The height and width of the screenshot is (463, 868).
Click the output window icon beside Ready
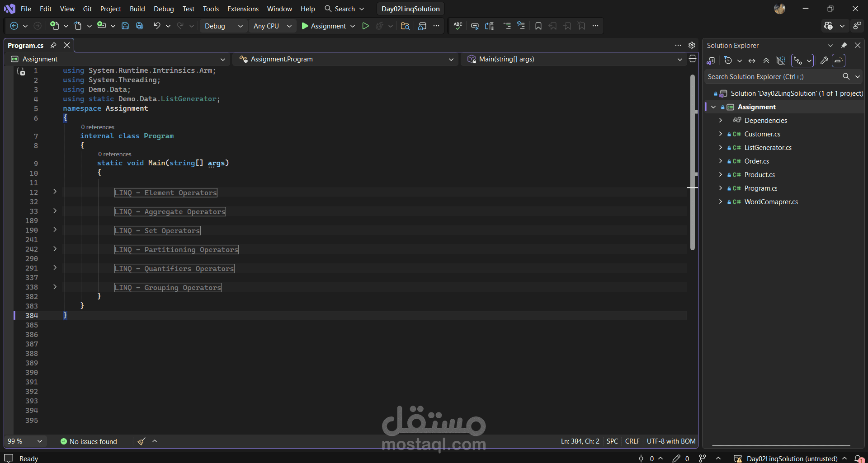9,458
